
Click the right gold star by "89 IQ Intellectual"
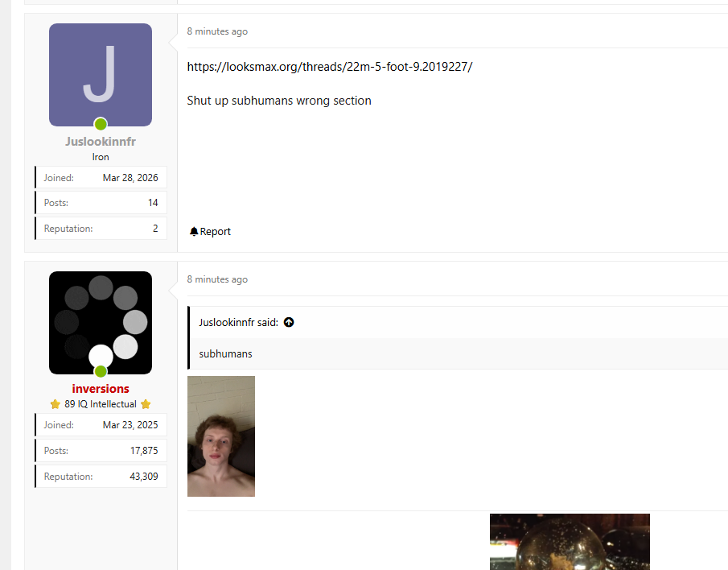click(x=146, y=404)
